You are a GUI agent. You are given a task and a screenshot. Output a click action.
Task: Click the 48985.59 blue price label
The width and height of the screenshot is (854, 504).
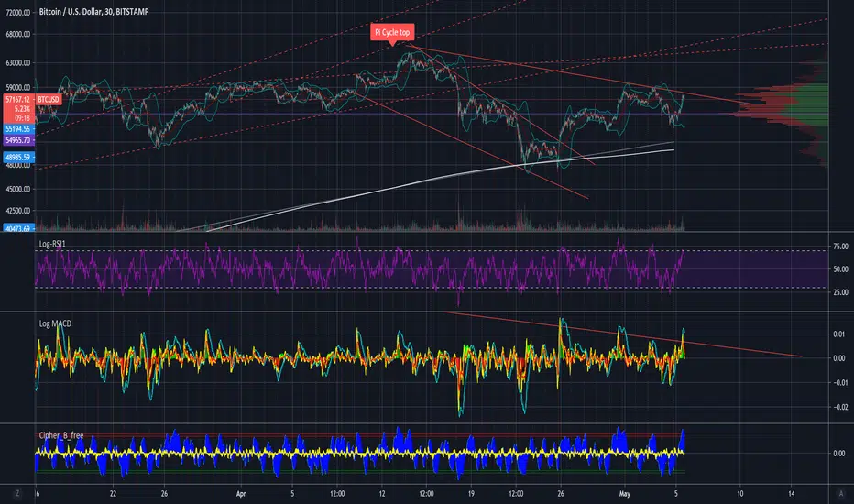[x=18, y=158]
